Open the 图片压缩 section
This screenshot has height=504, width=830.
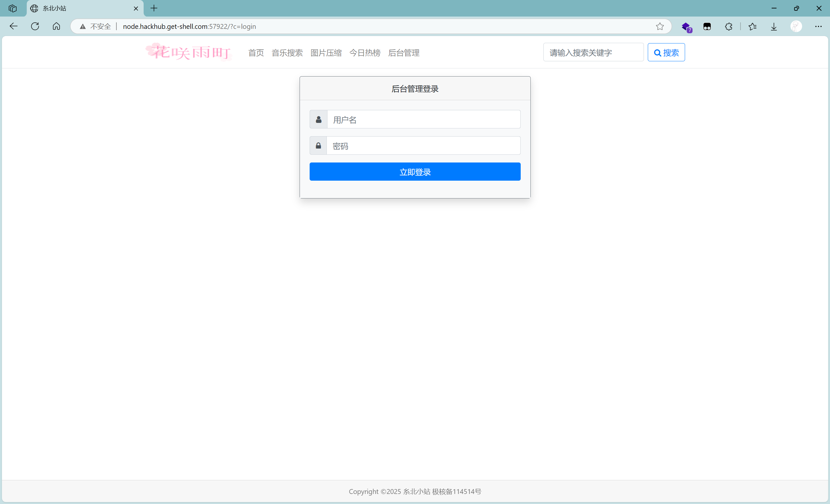[x=326, y=53]
